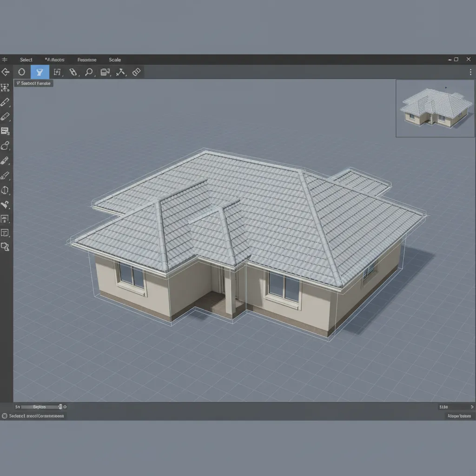The width and height of the screenshot is (476, 476).
Task: Open the Scale menu
Action: tap(115, 60)
